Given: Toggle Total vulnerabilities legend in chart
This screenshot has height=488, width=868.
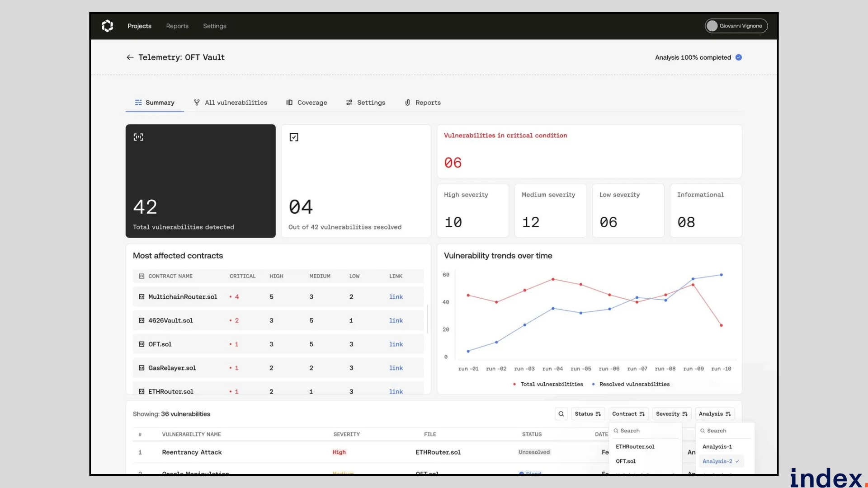Looking at the screenshot, I should (547, 384).
